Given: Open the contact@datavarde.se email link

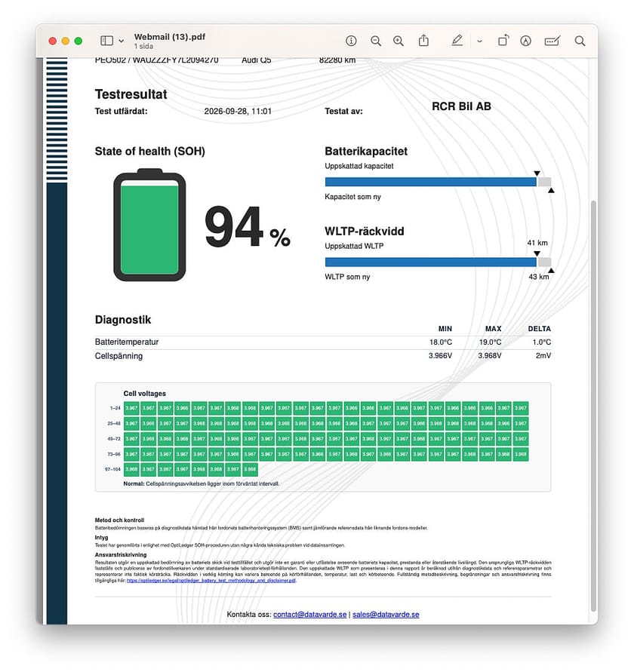Looking at the screenshot, I should 309,614.
